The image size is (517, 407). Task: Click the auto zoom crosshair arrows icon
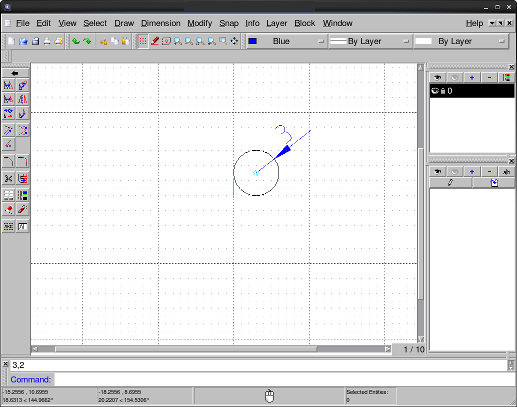click(x=234, y=41)
